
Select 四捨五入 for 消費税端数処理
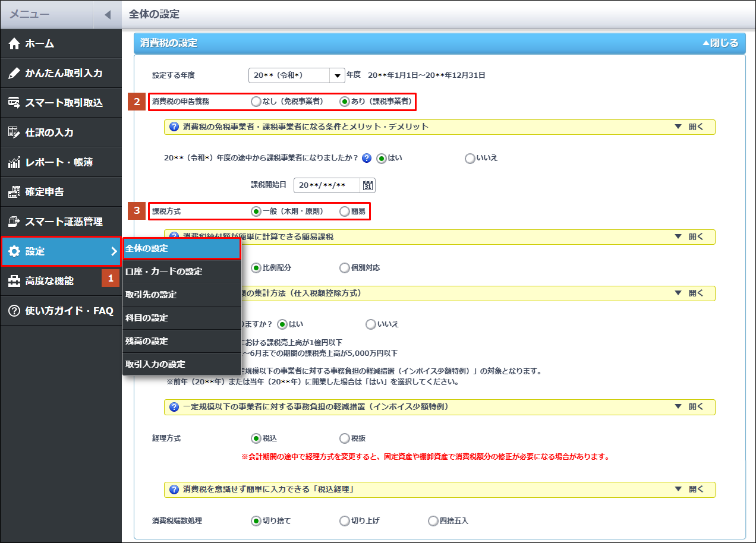click(433, 521)
